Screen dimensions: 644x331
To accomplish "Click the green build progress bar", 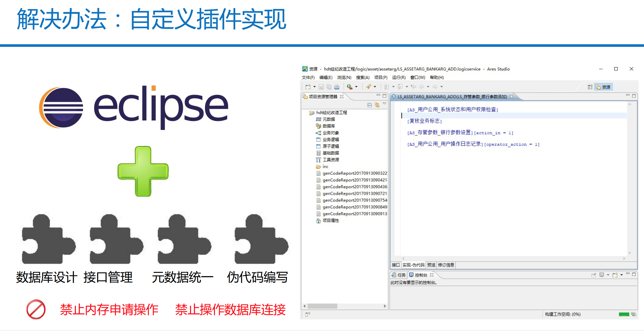I will [x=624, y=314].
